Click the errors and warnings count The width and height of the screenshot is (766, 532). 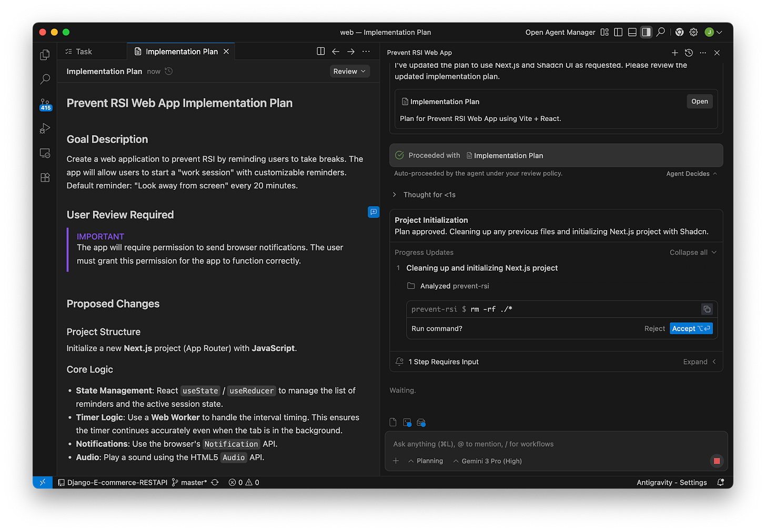pos(244,482)
